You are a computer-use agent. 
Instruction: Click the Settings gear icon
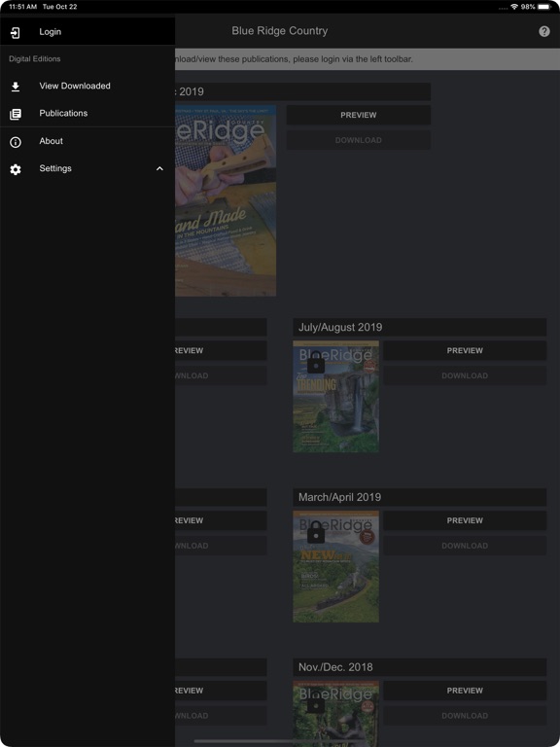coord(16,169)
